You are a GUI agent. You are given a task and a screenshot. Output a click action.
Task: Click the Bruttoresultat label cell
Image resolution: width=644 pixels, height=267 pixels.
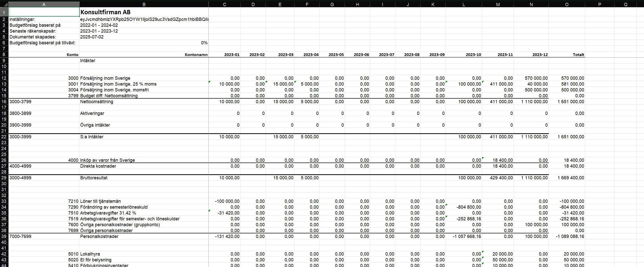[144, 178]
